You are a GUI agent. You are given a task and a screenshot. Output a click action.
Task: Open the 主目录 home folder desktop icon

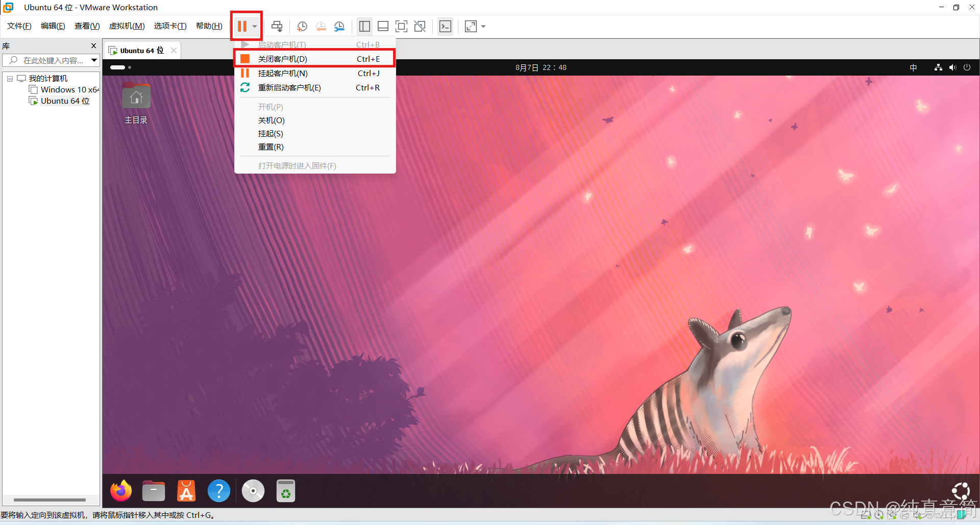(x=136, y=103)
